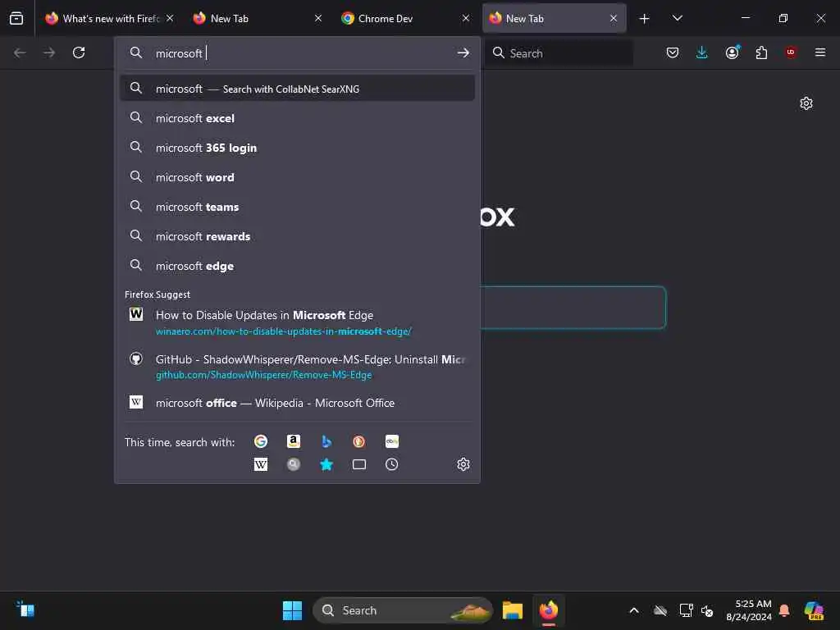Open the Firefox application menu
The width and height of the screenshot is (840, 630).
click(x=820, y=52)
